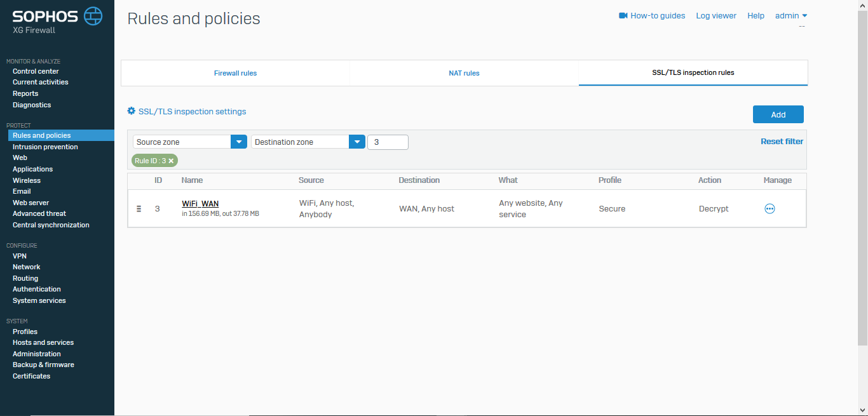The width and height of the screenshot is (868, 416).
Task: Click the SSL/TLS inspection settings gear icon
Action: click(x=132, y=111)
